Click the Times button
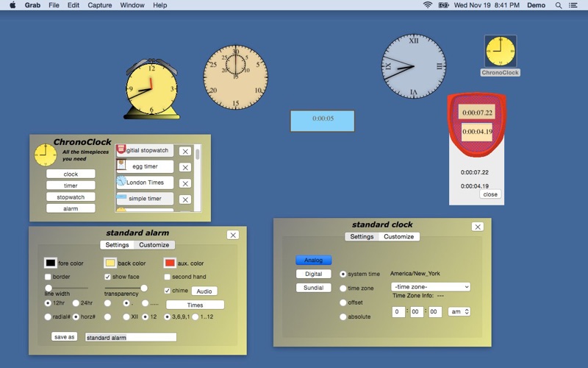The height and width of the screenshot is (368, 588). [x=195, y=305]
